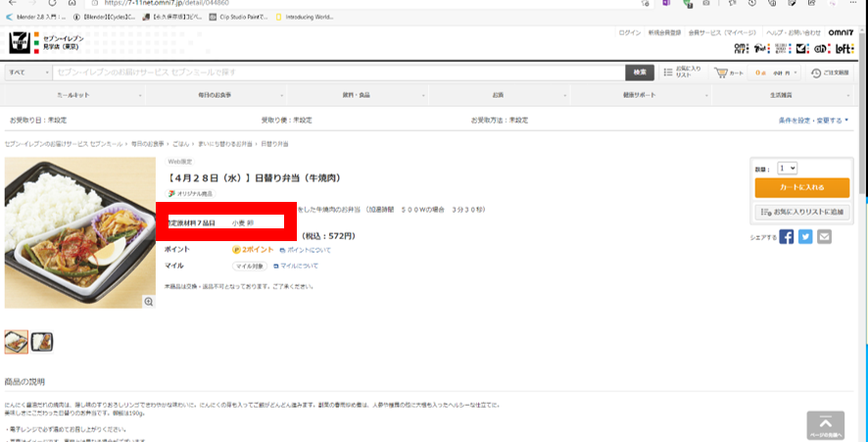Expand the すべて search category dropdown
The image size is (868, 442).
28,73
